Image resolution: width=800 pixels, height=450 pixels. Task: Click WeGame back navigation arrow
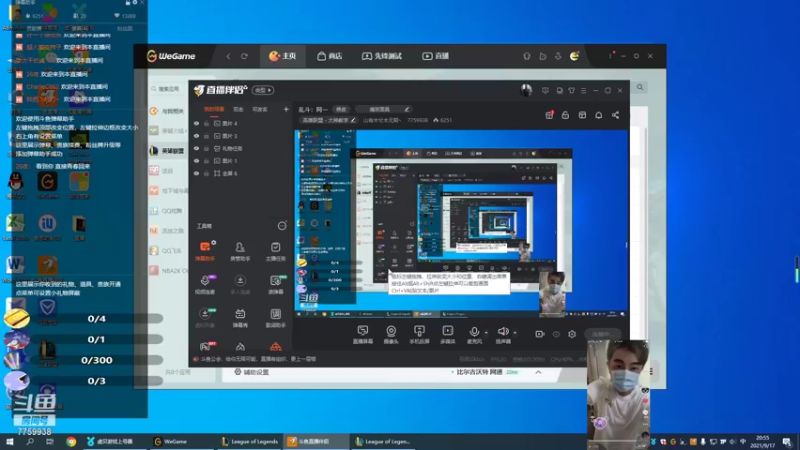(228, 56)
